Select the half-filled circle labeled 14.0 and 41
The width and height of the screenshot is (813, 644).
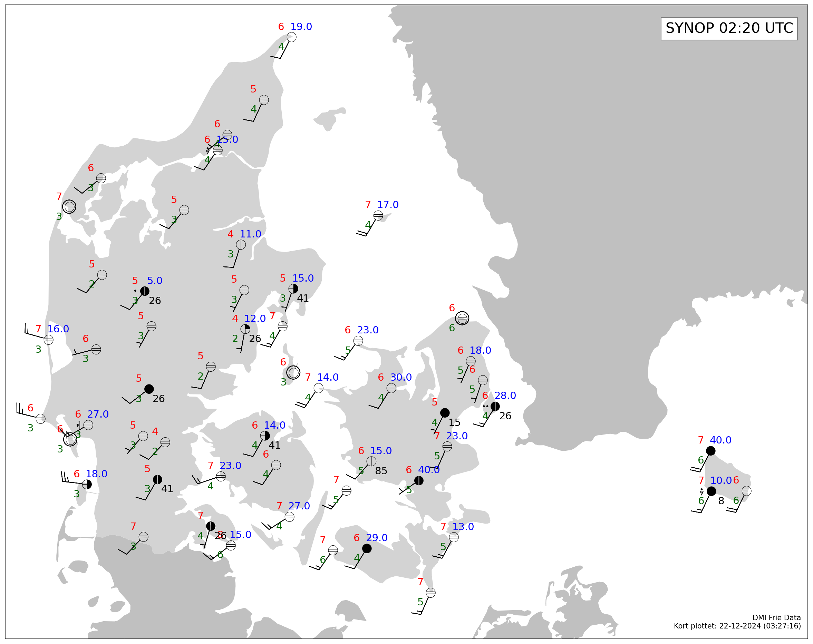265,436
